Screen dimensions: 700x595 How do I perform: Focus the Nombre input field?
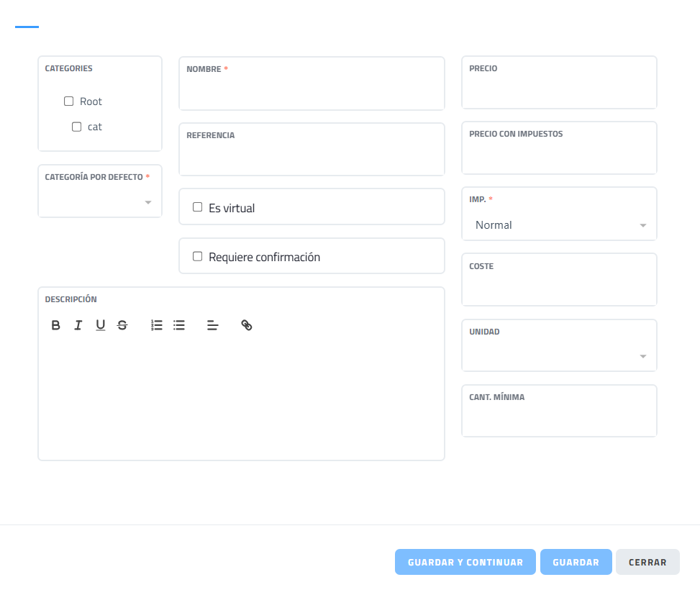312,92
